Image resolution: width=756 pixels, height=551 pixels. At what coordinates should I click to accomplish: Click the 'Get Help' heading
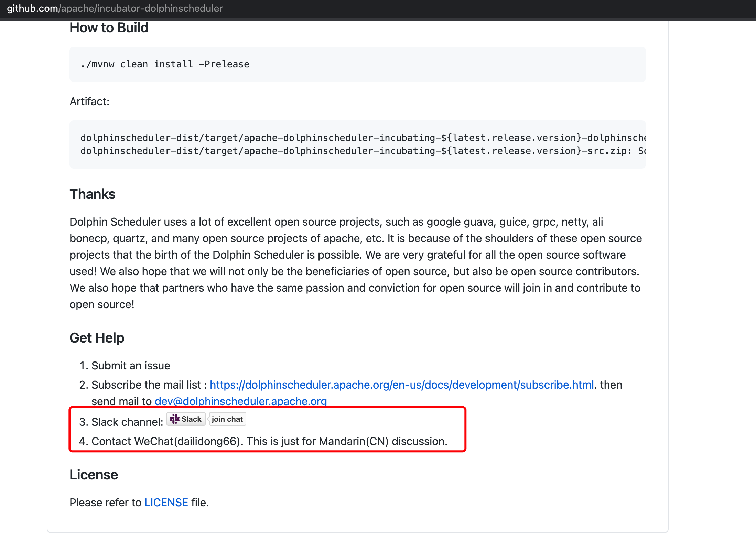(97, 338)
